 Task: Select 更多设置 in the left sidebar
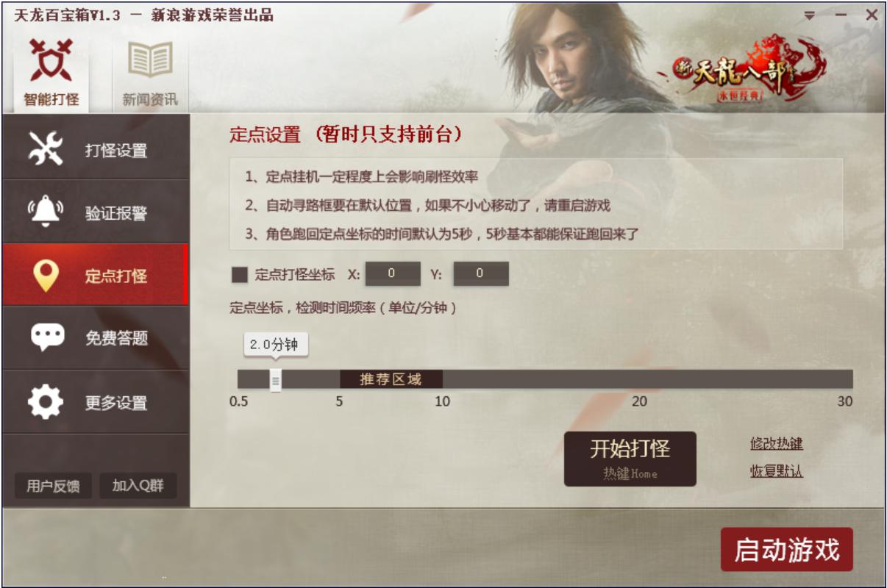coord(96,402)
